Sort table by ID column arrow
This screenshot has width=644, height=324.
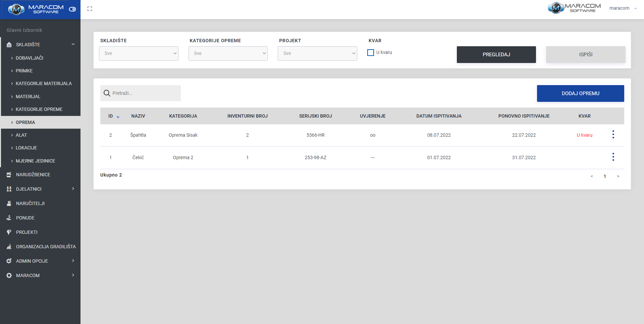(x=118, y=117)
